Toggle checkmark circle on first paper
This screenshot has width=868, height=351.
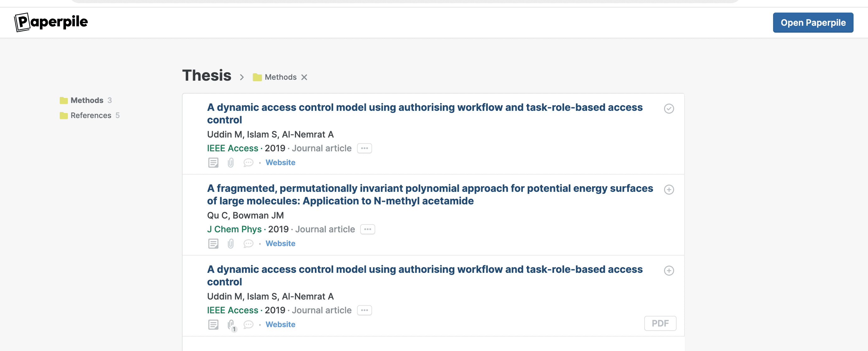(668, 108)
